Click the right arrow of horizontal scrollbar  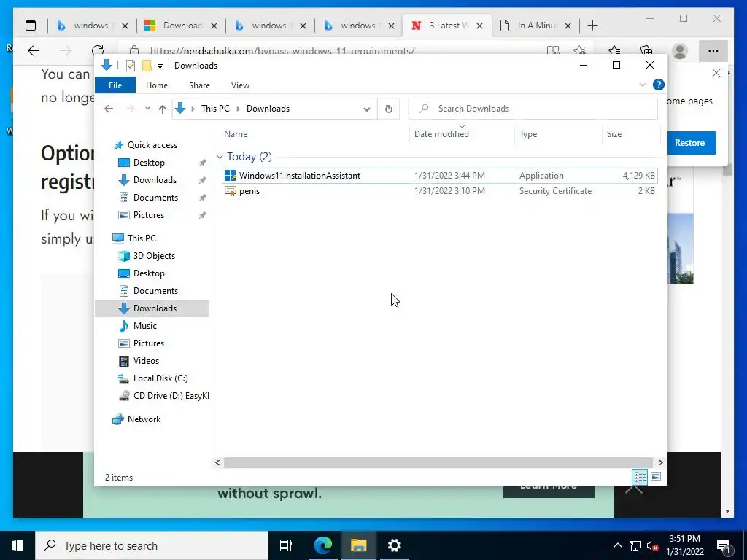660,462
